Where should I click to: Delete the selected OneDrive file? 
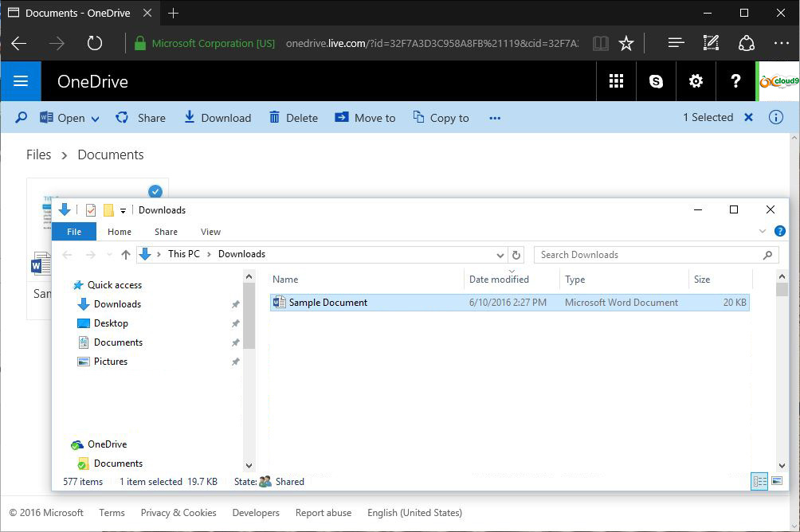(x=293, y=118)
